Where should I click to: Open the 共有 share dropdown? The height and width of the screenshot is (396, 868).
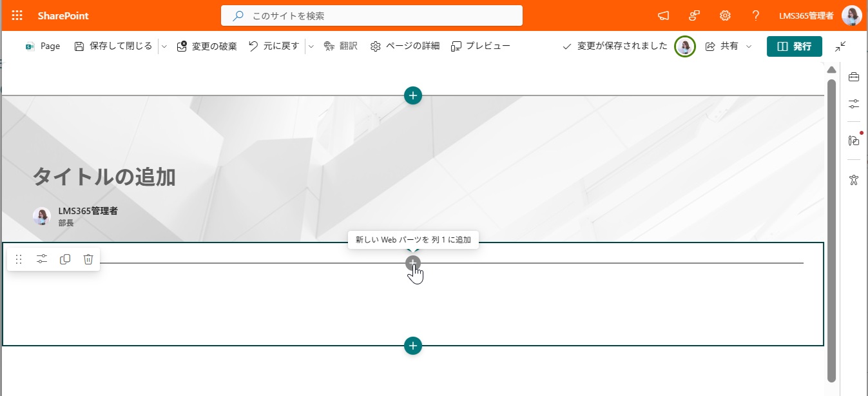click(x=729, y=46)
